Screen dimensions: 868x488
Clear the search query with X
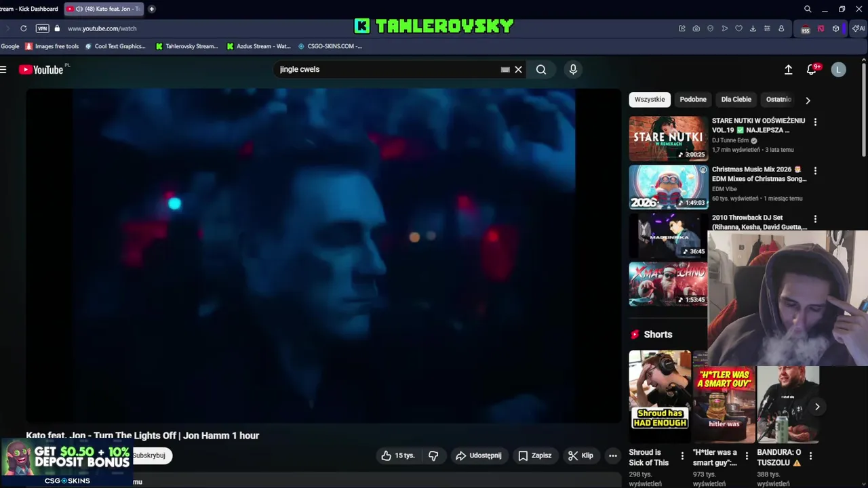tap(518, 69)
